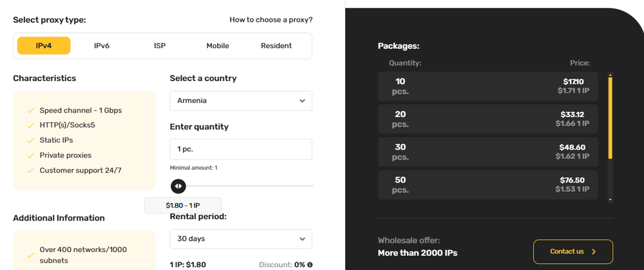Viewport: 644px width, 270px height.
Task: Select the Mobile proxy tab
Action: pyautogui.click(x=218, y=46)
